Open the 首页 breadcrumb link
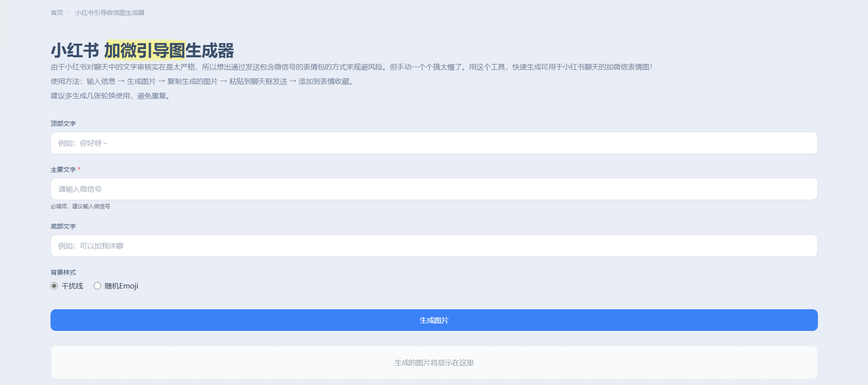 click(57, 13)
